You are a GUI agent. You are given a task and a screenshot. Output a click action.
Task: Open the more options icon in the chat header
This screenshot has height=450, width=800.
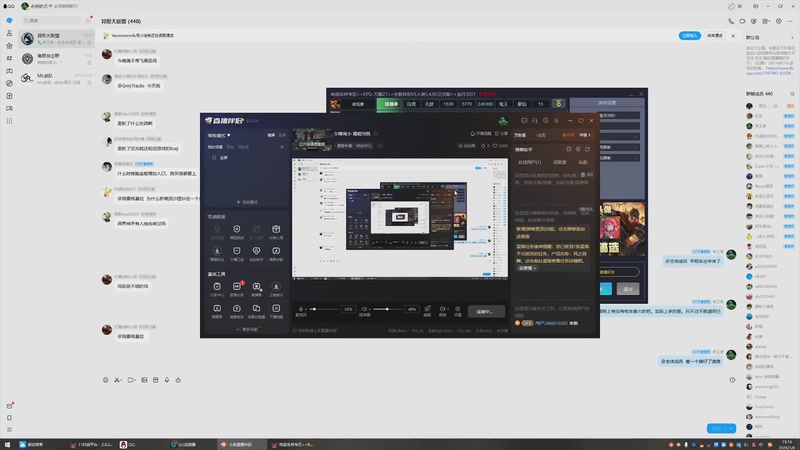tap(790, 21)
